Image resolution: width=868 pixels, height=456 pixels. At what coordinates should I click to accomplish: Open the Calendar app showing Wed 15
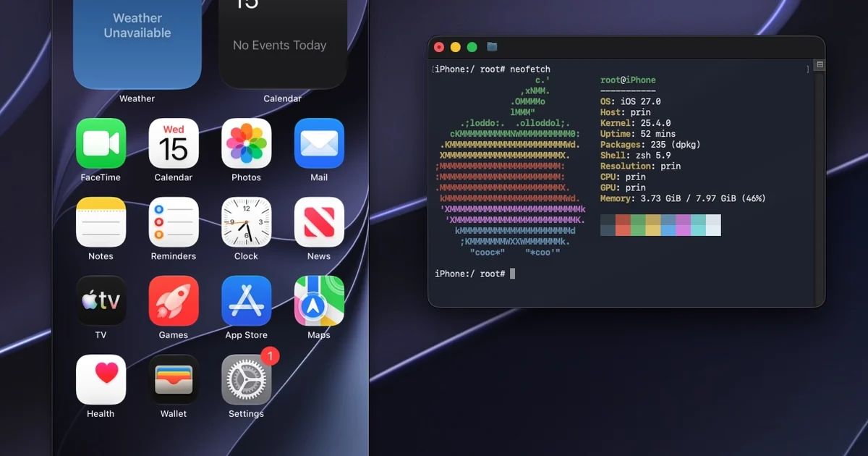(174, 143)
